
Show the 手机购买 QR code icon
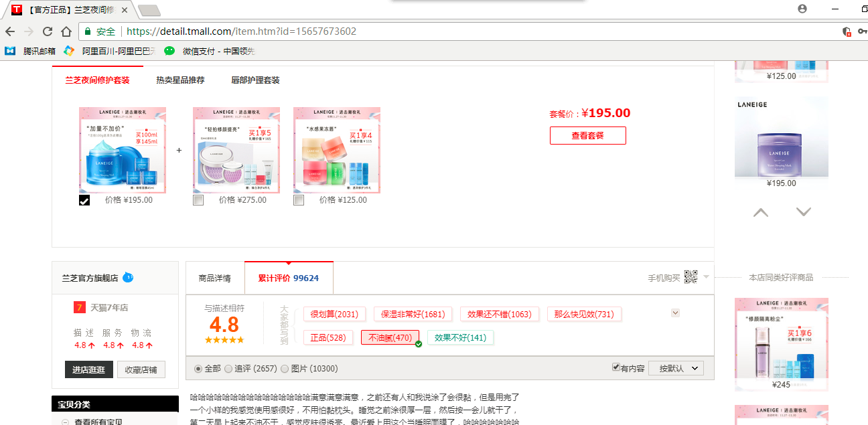691,277
